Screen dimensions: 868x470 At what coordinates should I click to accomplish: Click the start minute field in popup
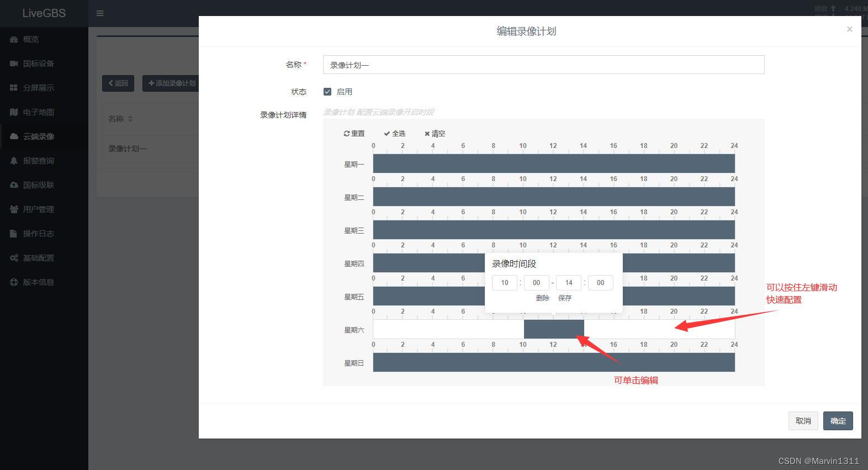click(x=536, y=283)
